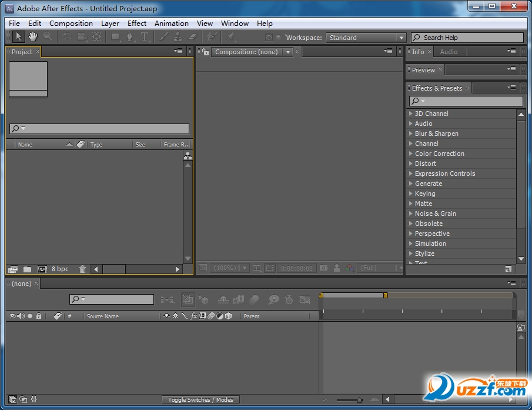
Task: Toggle the lock column icon in timeline
Action: (39, 316)
